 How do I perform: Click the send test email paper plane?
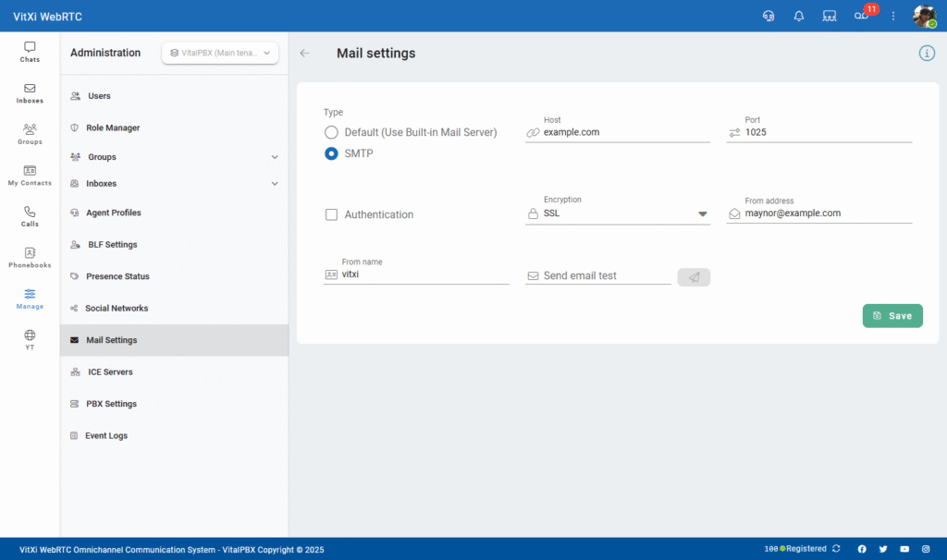click(x=694, y=276)
